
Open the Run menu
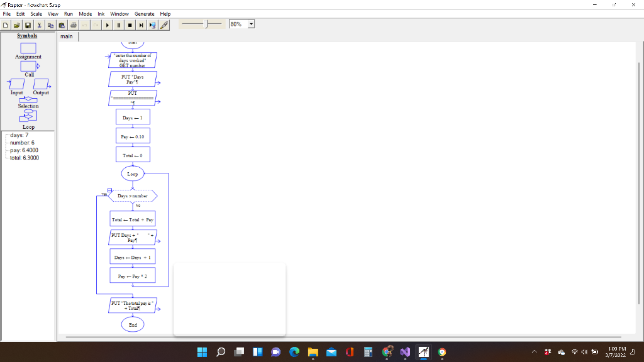(68, 13)
